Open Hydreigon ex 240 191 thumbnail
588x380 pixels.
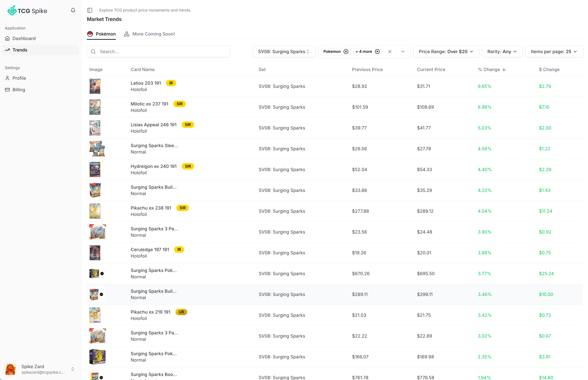point(95,170)
